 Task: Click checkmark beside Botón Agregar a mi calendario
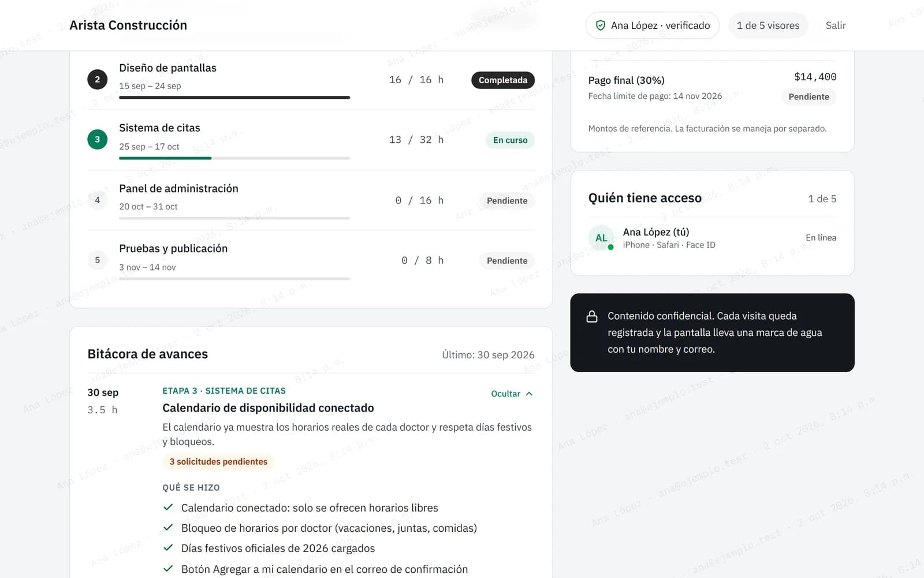168,569
